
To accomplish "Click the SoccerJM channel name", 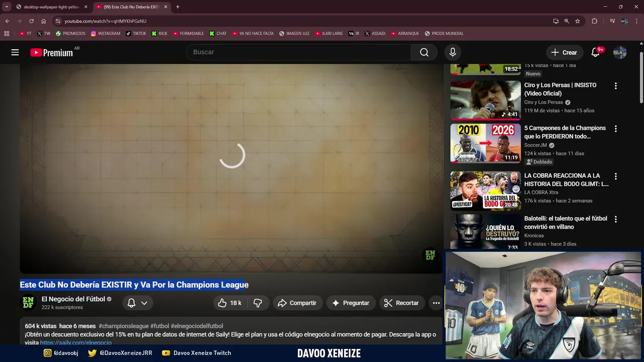I will pyautogui.click(x=535, y=145).
